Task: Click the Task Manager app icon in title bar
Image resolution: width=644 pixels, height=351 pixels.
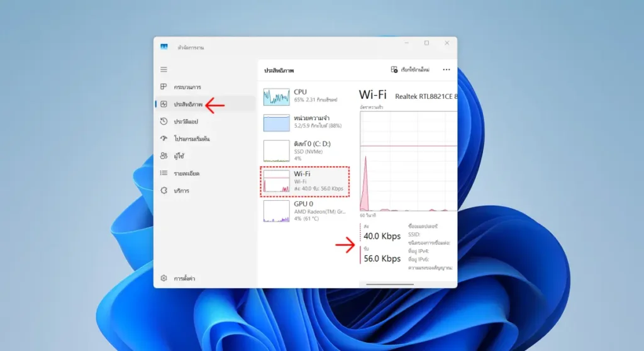Action: tap(164, 47)
